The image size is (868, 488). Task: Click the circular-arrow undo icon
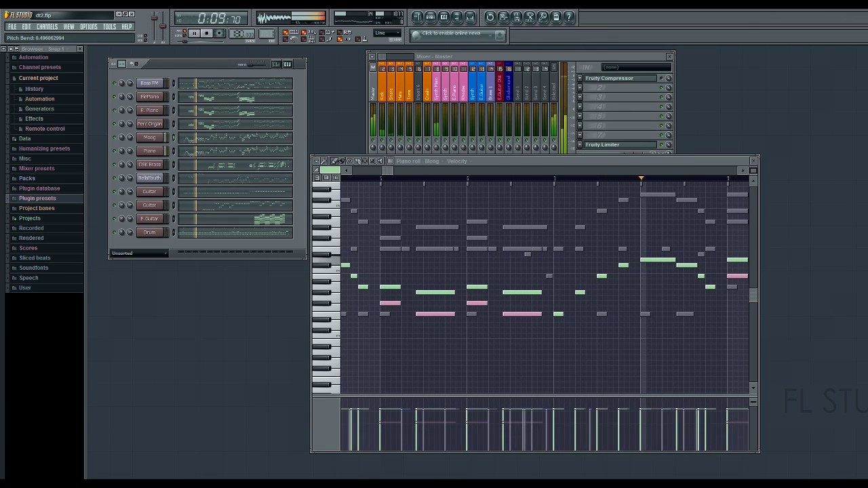coord(490,17)
